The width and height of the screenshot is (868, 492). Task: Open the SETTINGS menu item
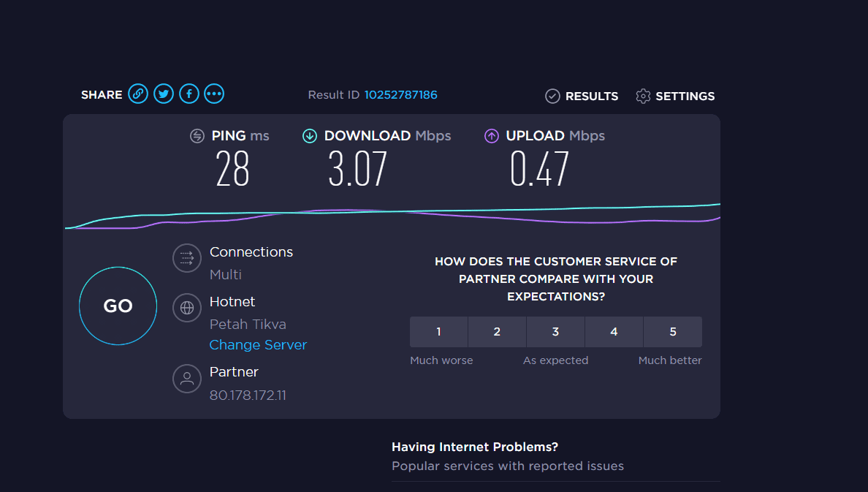click(685, 96)
